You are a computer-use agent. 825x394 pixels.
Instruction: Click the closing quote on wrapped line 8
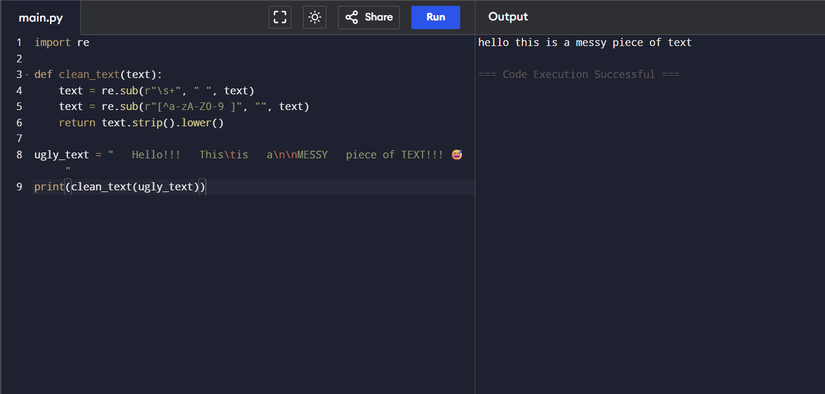click(x=68, y=169)
